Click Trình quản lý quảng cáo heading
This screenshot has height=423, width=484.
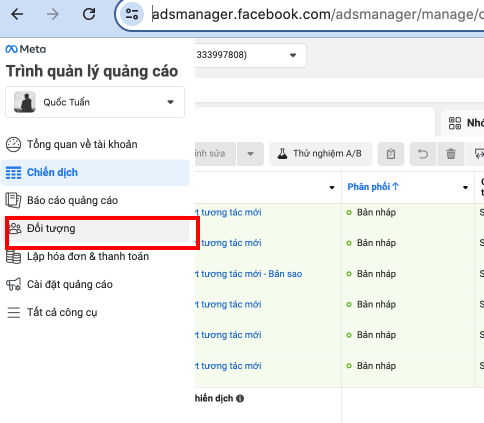pyautogui.click(x=92, y=71)
